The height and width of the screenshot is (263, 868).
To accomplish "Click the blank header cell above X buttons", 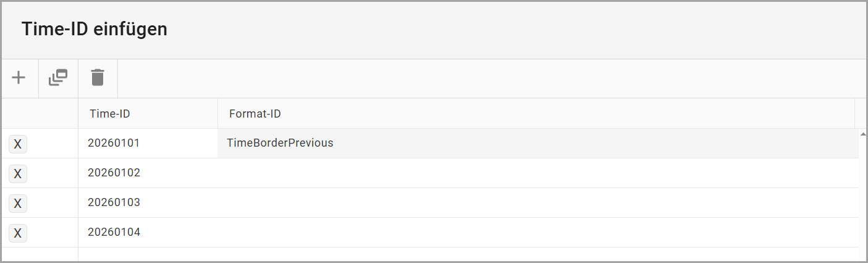I will 40,113.
